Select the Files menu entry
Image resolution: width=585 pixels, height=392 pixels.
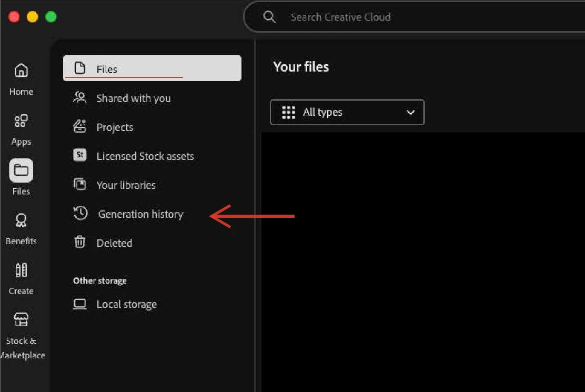[152, 68]
